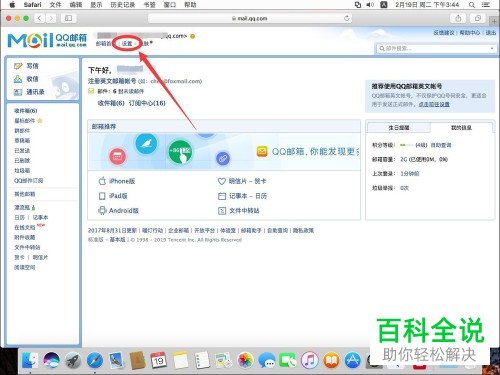Image resolution: width=500 pixels, height=375 pixels.
Task: Open Finder from the Dock
Action: [30, 360]
